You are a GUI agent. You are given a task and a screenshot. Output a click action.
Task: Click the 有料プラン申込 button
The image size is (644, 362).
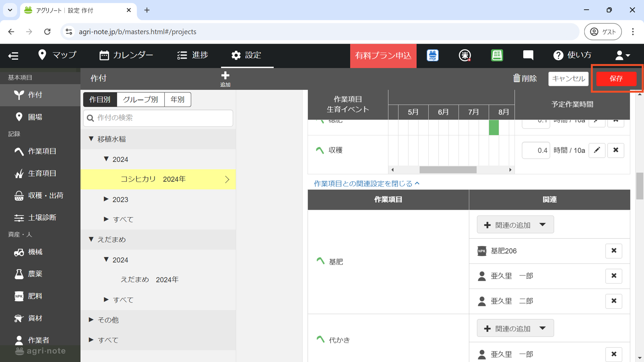tap(383, 56)
